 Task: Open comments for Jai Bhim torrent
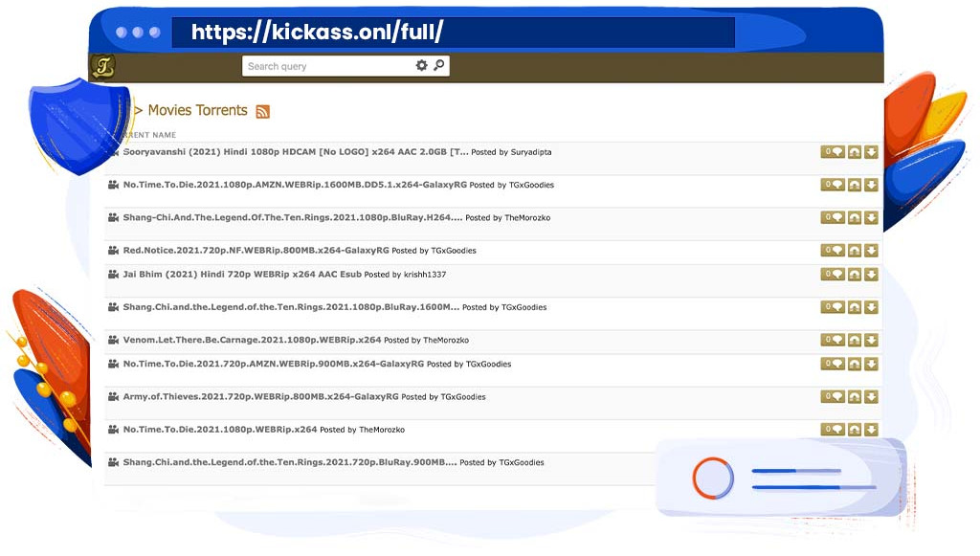tap(833, 275)
